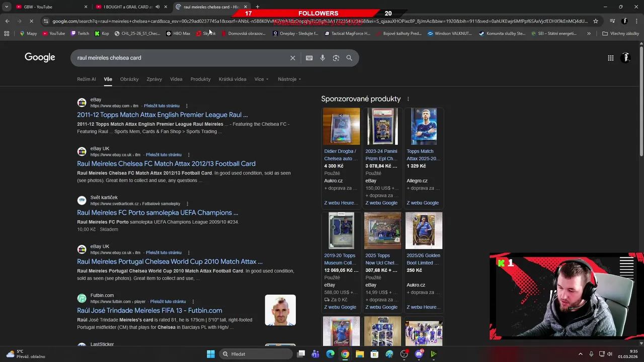Switch to I BOUGHT a GRAIL CARD tab

pyautogui.click(x=132, y=7)
